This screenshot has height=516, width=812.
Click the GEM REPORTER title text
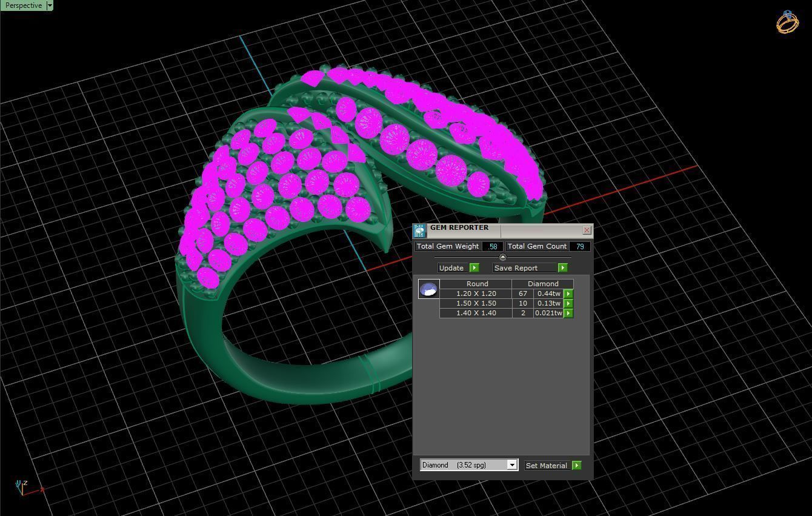[459, 227]
